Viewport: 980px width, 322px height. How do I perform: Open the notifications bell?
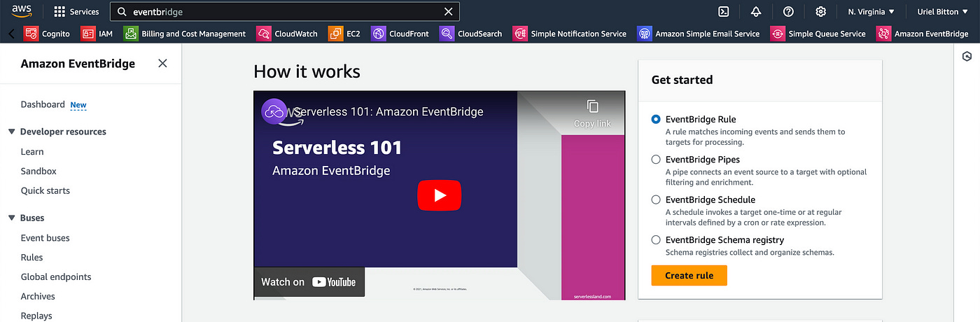(756, 12)
